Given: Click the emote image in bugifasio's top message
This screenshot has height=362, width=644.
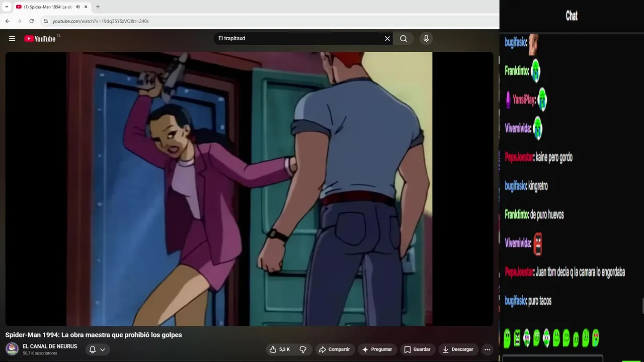Looking at the screenshot, I should click(533, 44).
